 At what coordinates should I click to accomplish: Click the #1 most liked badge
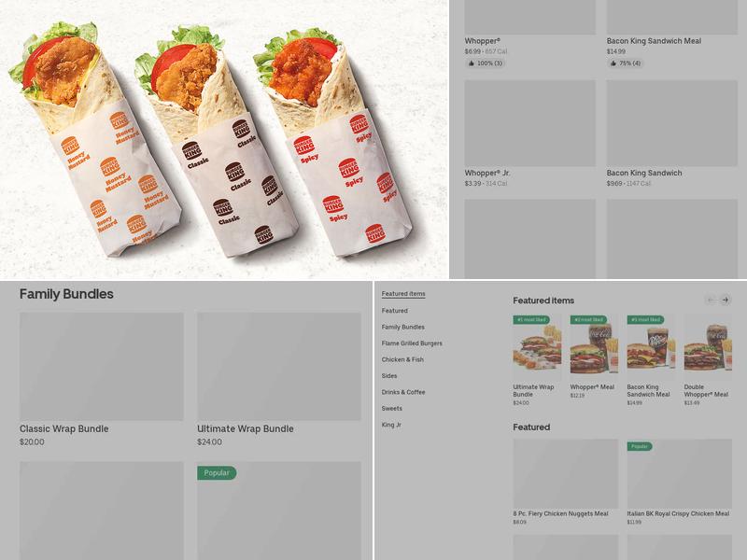(531, 319)
